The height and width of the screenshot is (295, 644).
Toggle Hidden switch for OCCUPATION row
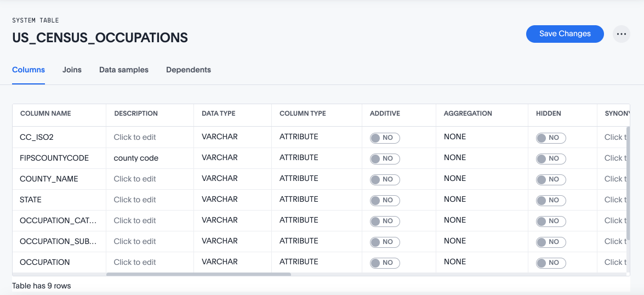(x=550, y=263)
